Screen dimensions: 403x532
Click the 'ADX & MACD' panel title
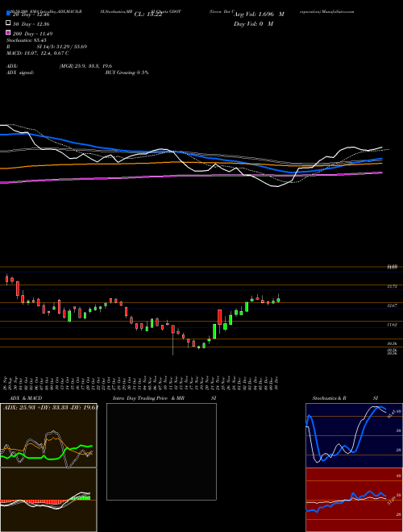point(26,398)
